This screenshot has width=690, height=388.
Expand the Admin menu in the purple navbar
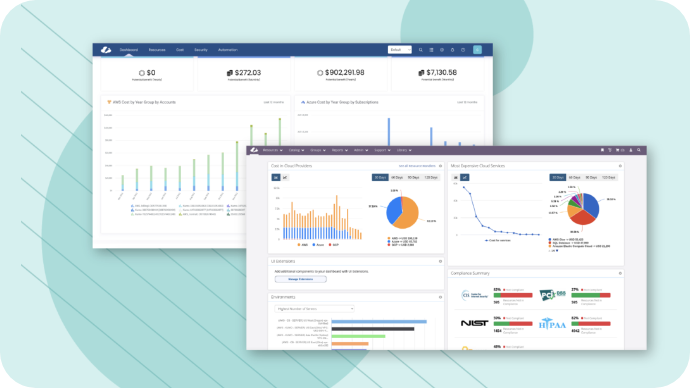[361, 150]
